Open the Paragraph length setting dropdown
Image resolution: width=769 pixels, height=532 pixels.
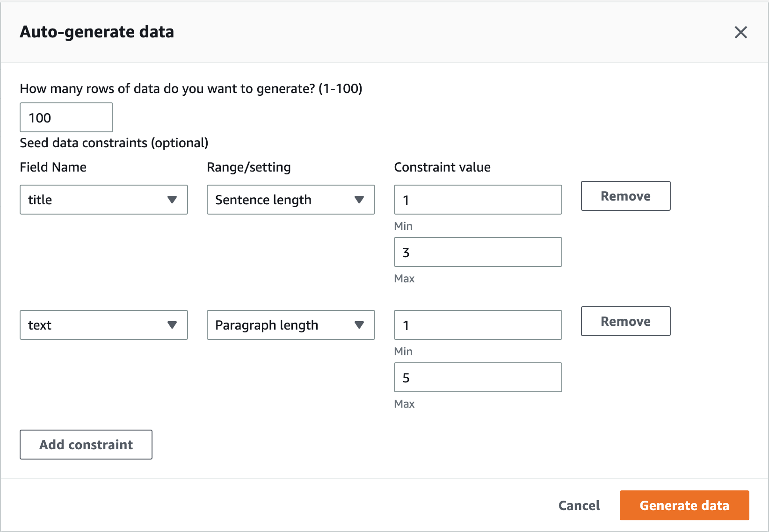pyautogui.click(x=291, y=325)
